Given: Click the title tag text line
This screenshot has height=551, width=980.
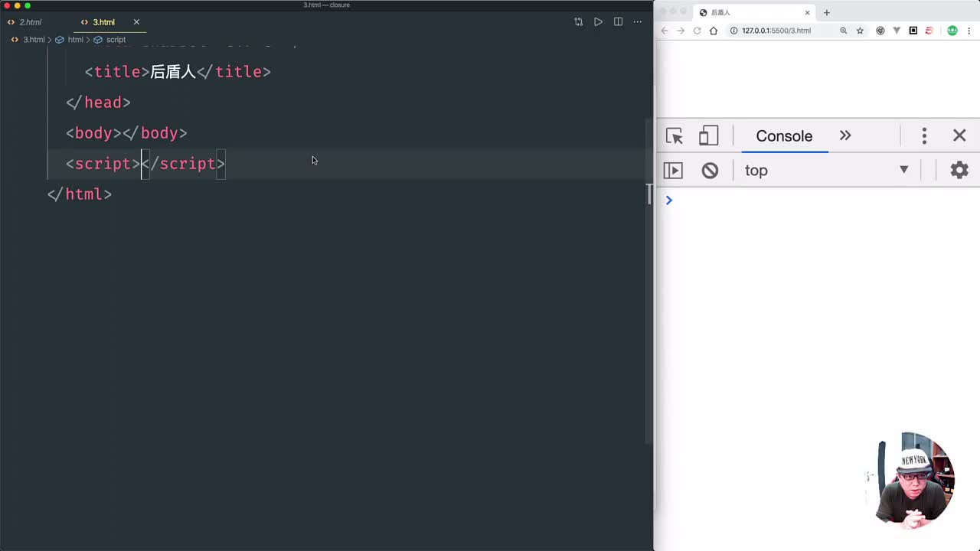Looking at the screenshot, I should coord(178,72).
